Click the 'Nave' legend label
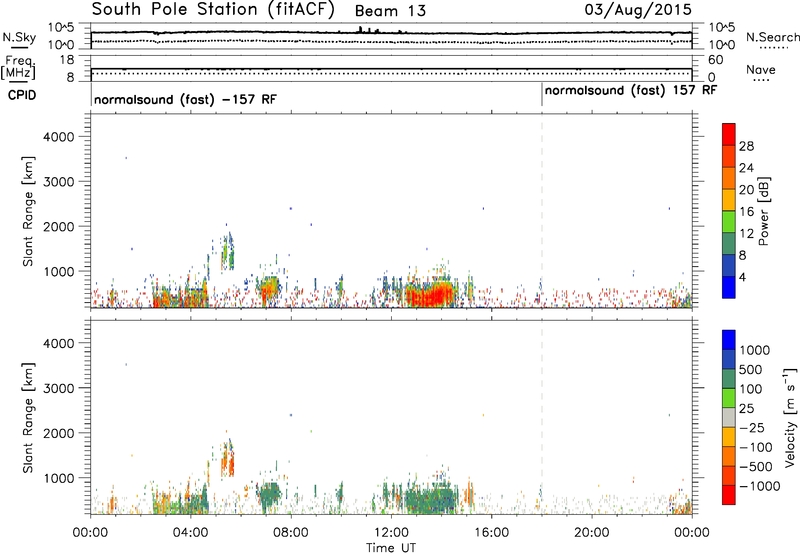 761,69
